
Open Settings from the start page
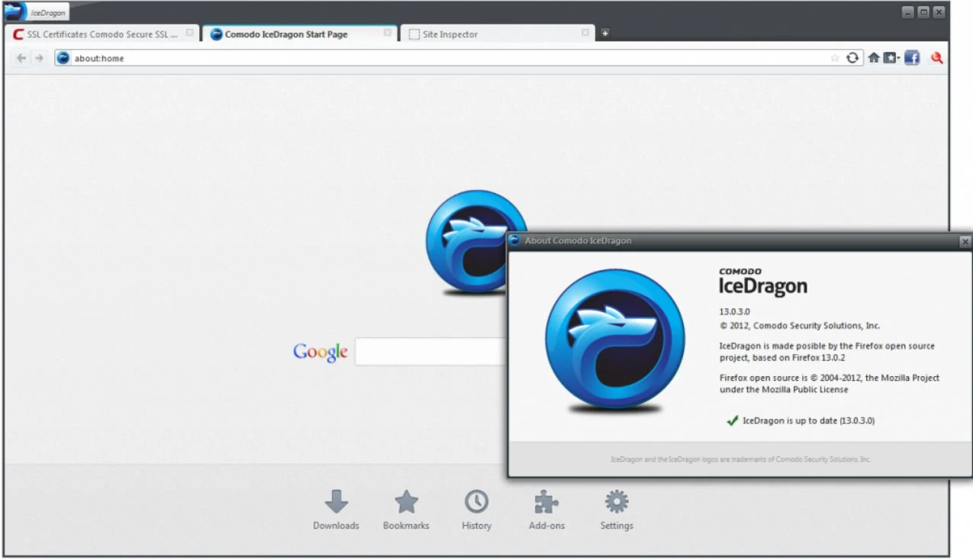click(617, 510)
